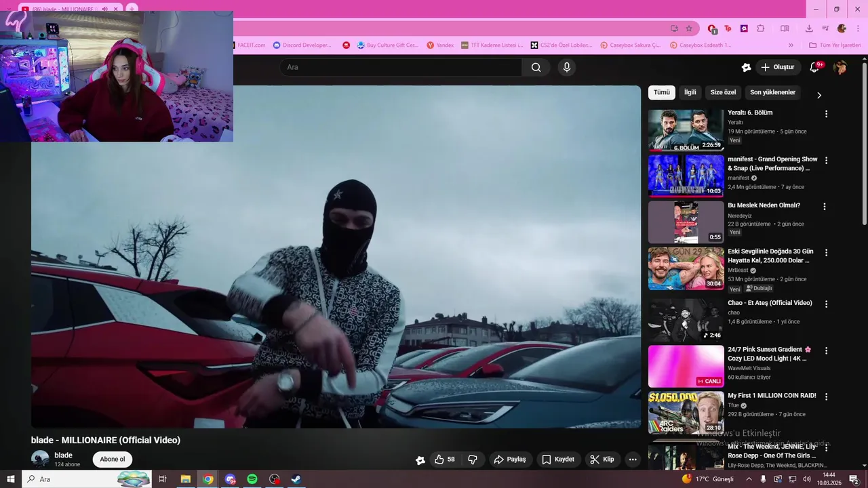
Task: Show more filter chips with arrow
Action: point(819,95)
